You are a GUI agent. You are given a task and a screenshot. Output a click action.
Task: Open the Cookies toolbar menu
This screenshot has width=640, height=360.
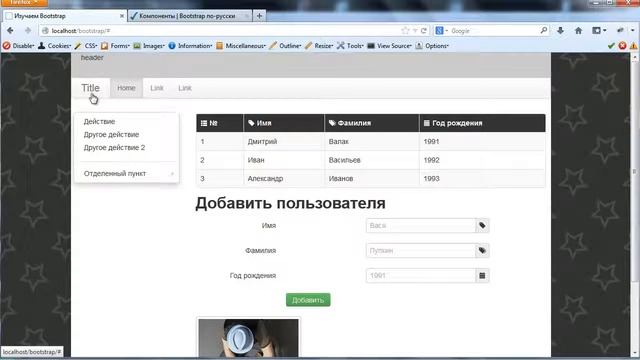click(x=55, y=46)
